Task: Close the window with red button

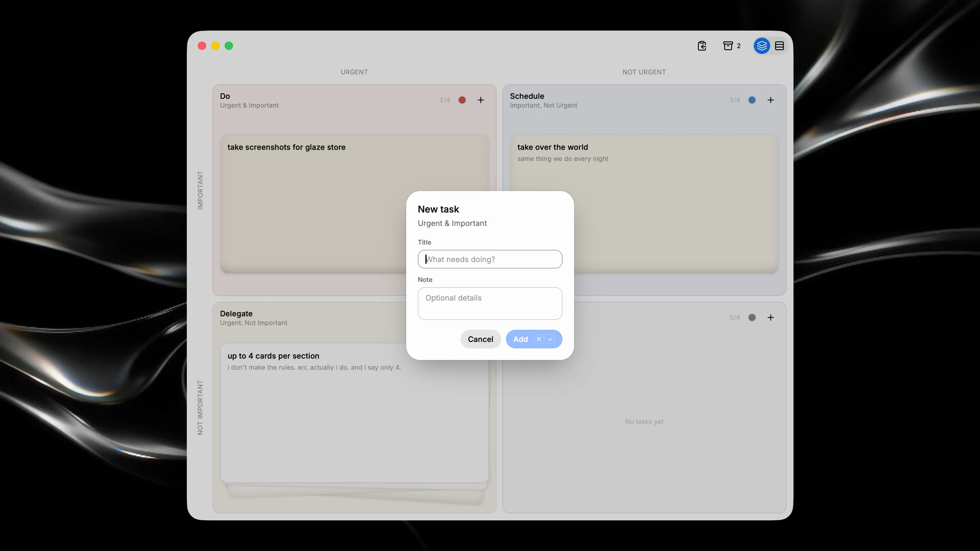Action: pos(202,46)
